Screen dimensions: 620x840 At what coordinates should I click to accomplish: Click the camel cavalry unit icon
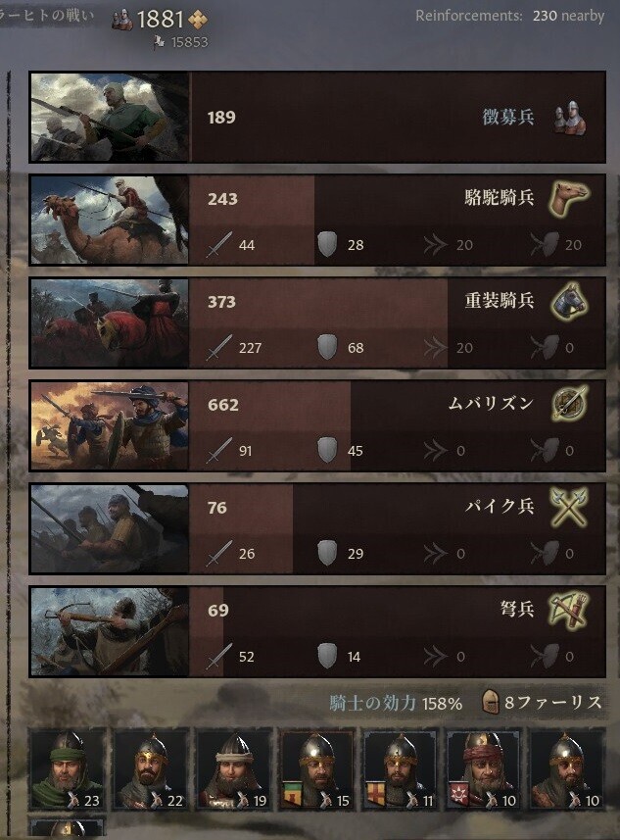[569, 198]
